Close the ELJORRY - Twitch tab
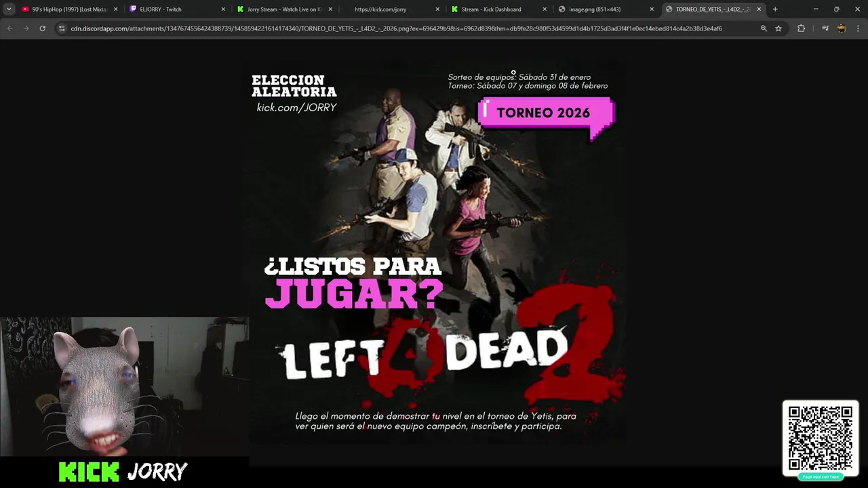The height and width of the screenshot is (488, 868). click(223, 9)
